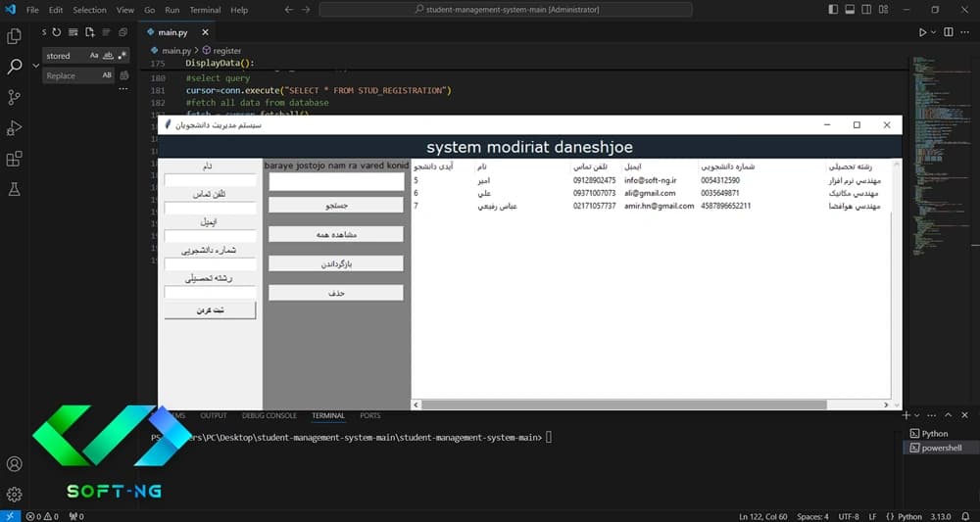The image size is (980, 522).
Task: Click the حذف delete button
Action: (x=336, y=293)
